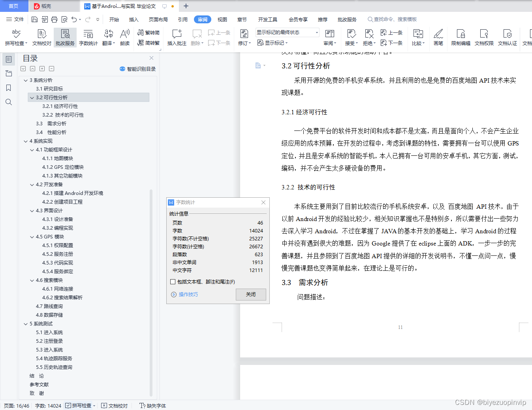Click the print preview icon

64,19
